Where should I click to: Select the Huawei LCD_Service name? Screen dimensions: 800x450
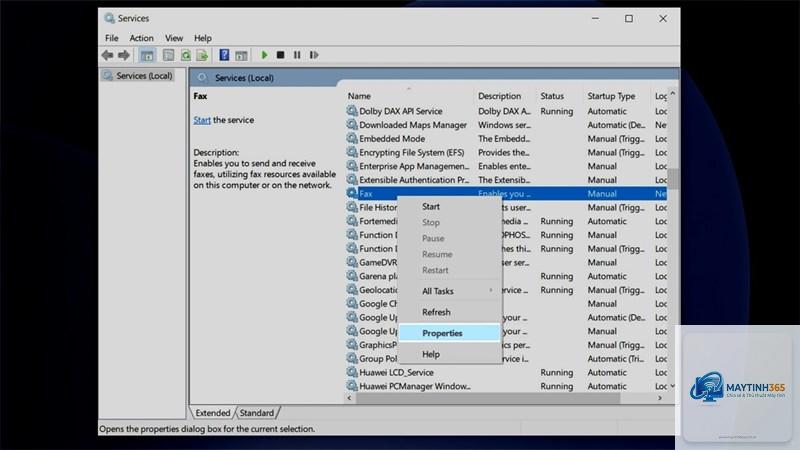click(396, 373)
